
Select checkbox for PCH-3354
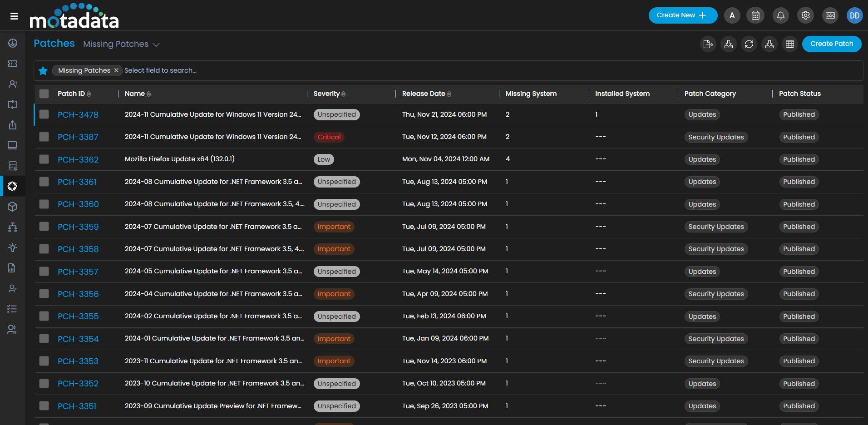point(44,339)
